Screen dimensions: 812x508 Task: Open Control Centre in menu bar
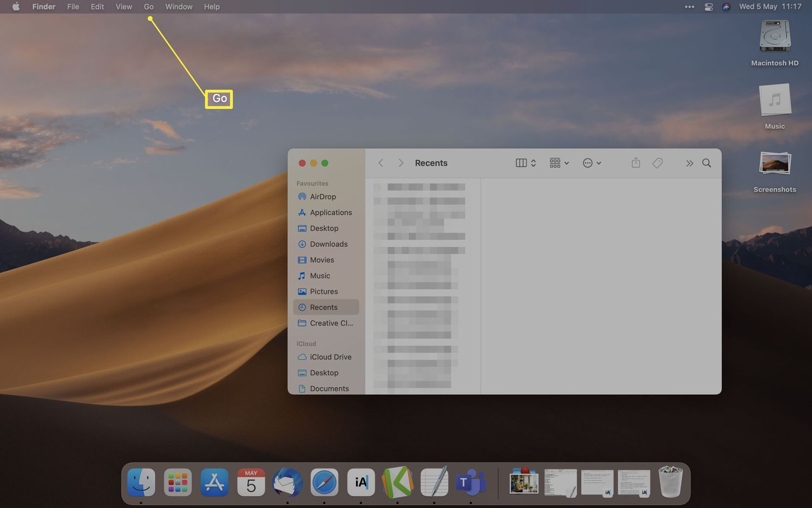[x=708, y=6]
